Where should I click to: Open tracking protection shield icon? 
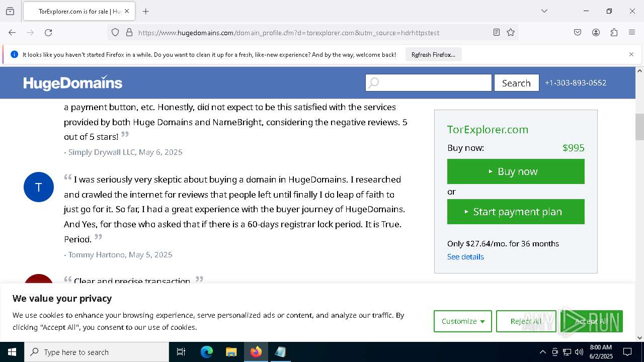click(115, 33)
